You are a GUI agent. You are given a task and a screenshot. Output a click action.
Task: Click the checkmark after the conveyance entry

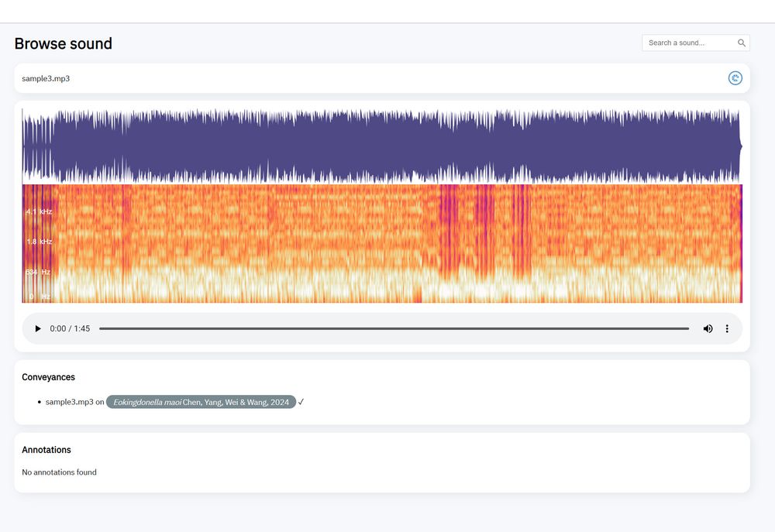pyautogui.click(x=301, y=402)
